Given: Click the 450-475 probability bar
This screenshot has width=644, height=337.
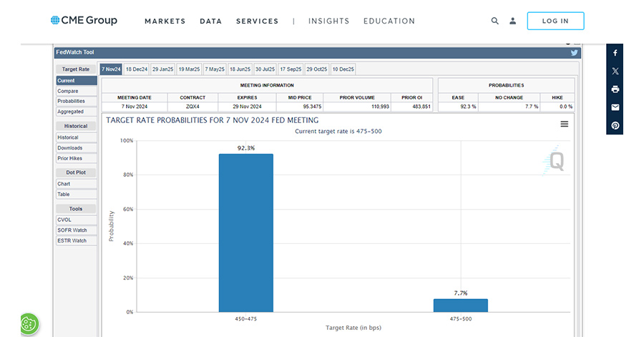Looking at the screenshot, I should tap(246, 233).
